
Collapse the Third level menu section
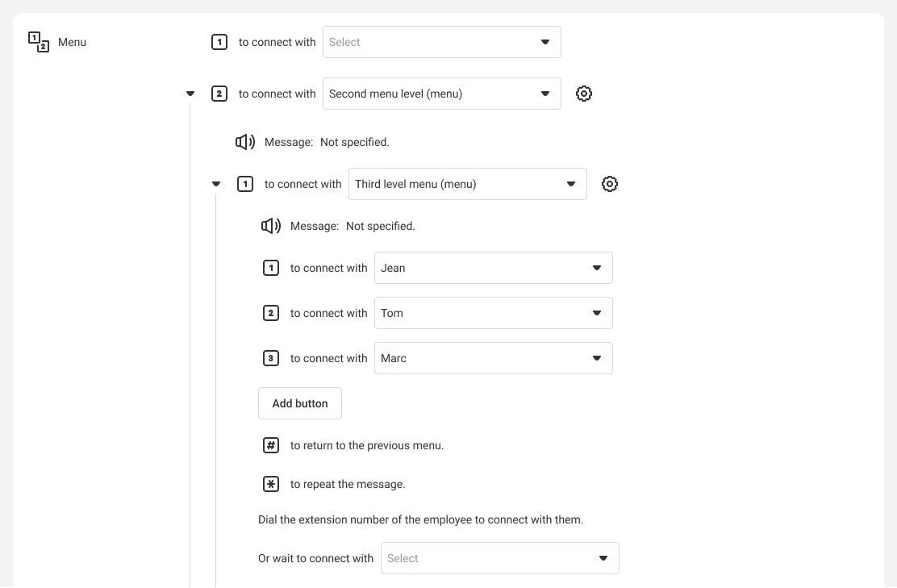[x=216, y=184]
